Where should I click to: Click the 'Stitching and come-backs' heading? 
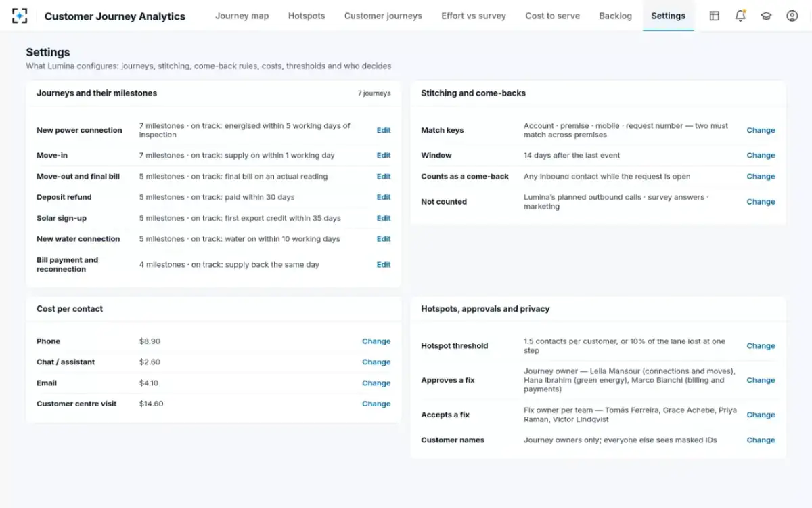tap(474, 93)
